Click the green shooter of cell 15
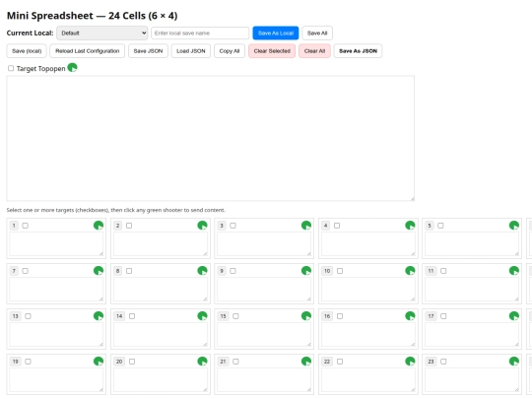The height and width of the screenshot is (399, 532). (x=306, y=316)
